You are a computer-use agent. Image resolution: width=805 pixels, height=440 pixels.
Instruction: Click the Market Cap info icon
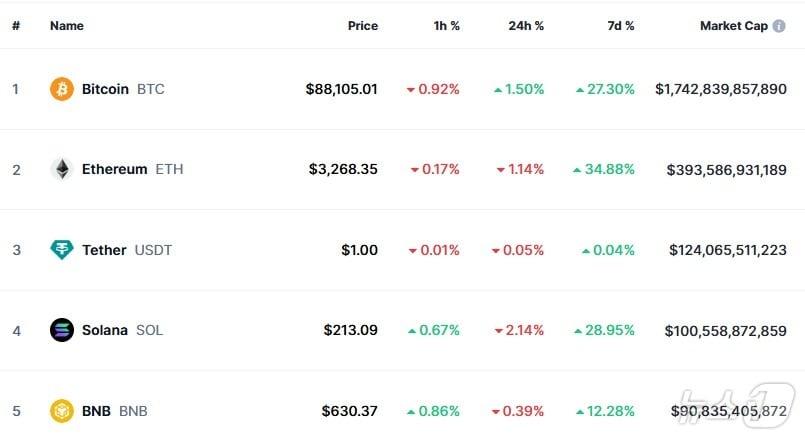(x=779, y=26)
